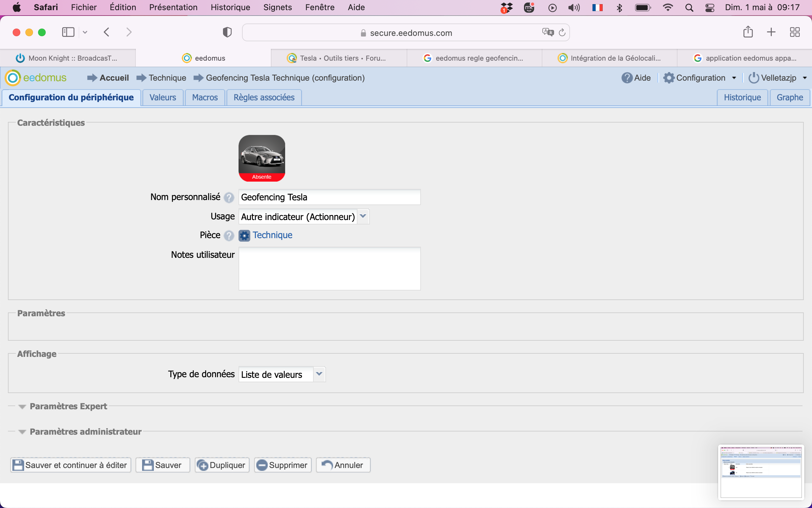Go forward with Safari forward arrow
Screen dimensions: 812x508
129,32
